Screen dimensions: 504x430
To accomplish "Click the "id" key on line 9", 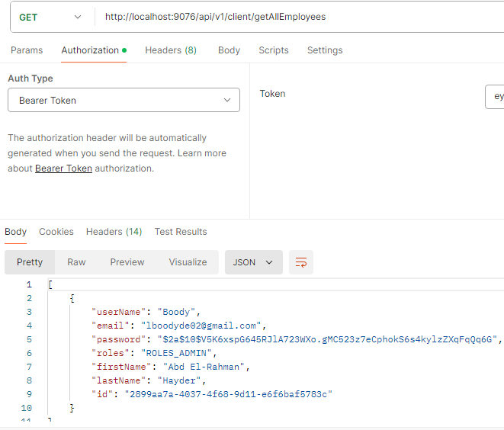I will (102, 394).
